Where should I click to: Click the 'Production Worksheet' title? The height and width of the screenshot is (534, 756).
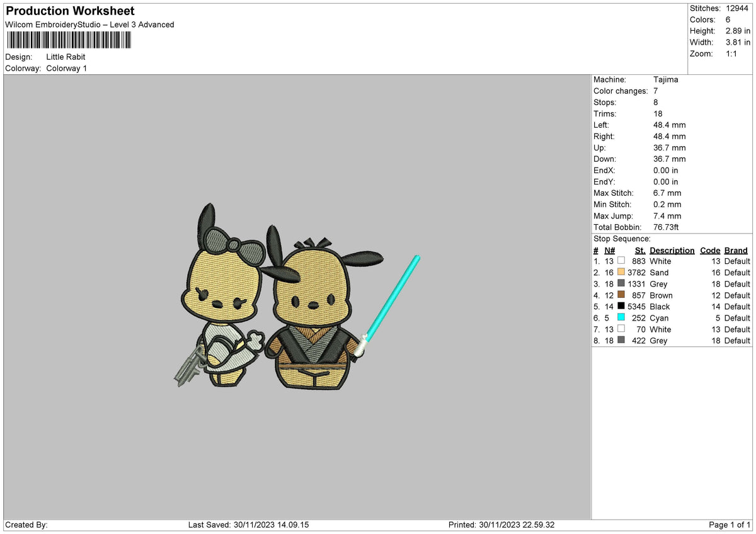tap(70, 11)
